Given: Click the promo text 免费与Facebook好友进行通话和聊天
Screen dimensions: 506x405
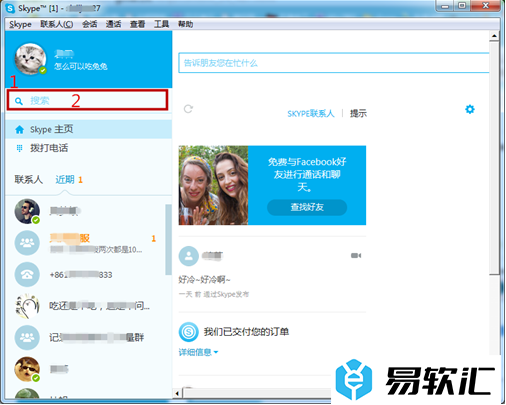Looking at the screenshot, I should tap(307, 174).
